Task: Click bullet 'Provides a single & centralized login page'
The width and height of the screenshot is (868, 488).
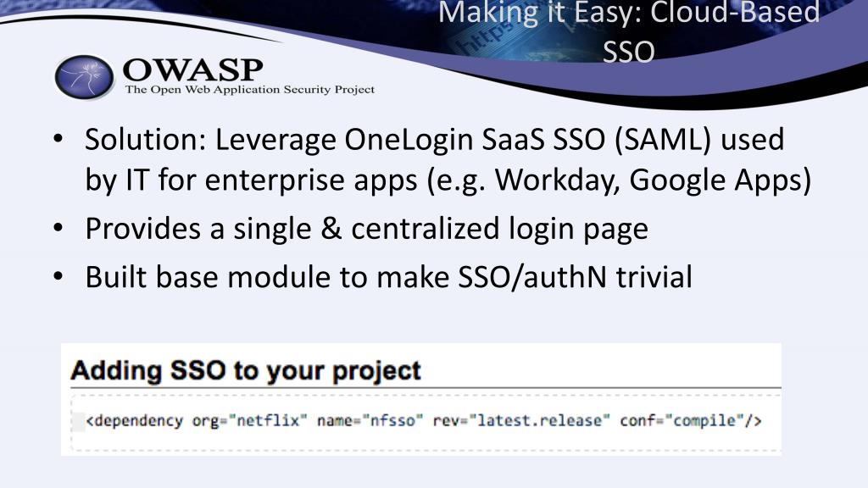Action: click(x=366, y=229)
